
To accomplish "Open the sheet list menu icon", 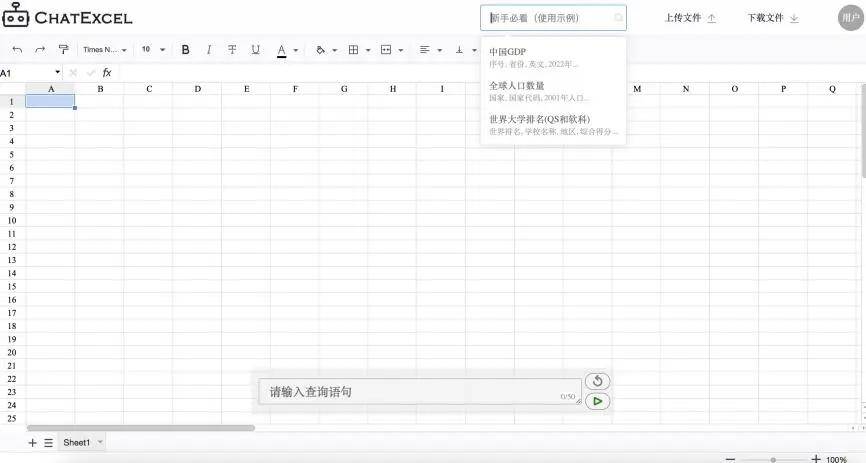I will 49,443.
